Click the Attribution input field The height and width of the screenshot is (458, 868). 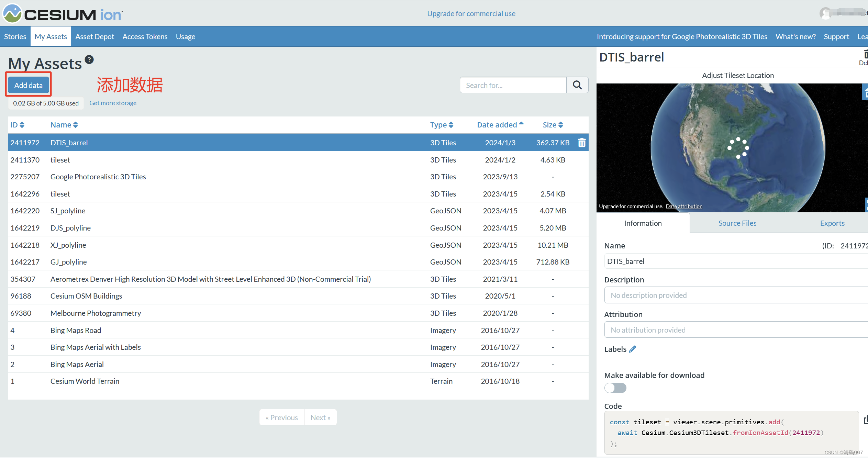(736, 330)
